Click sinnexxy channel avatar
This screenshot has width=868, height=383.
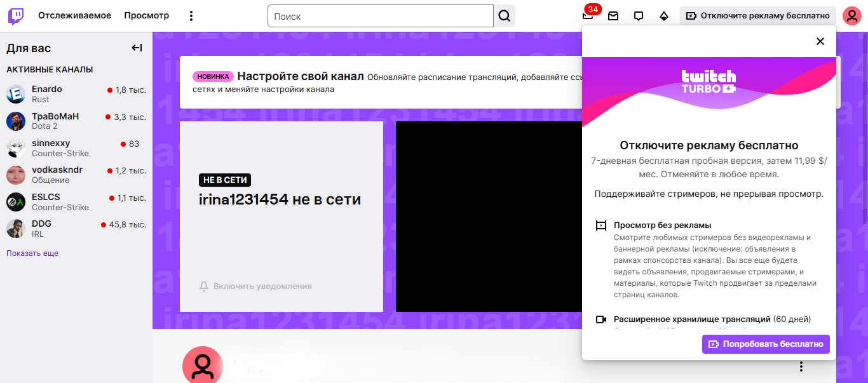pos(16,148)
